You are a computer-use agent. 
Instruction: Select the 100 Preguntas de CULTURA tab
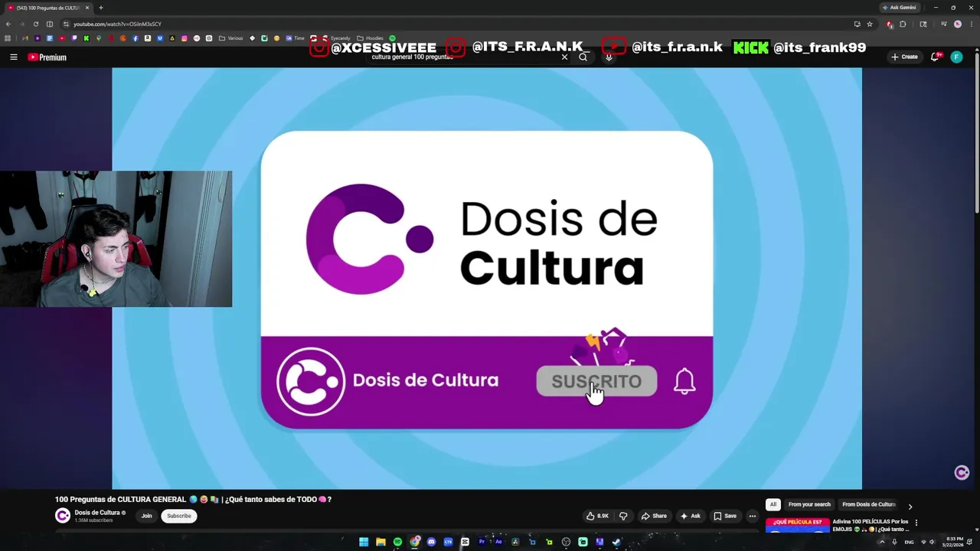47,8
